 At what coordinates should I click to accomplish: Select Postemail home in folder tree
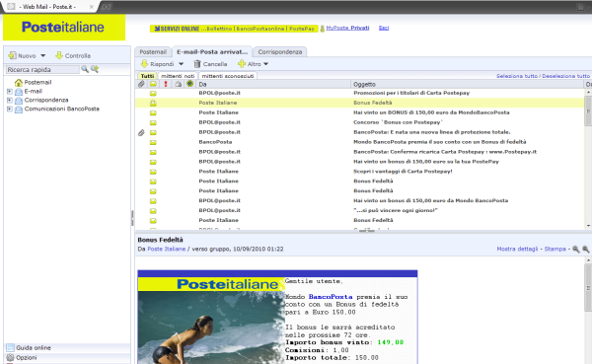coord(33,82)
